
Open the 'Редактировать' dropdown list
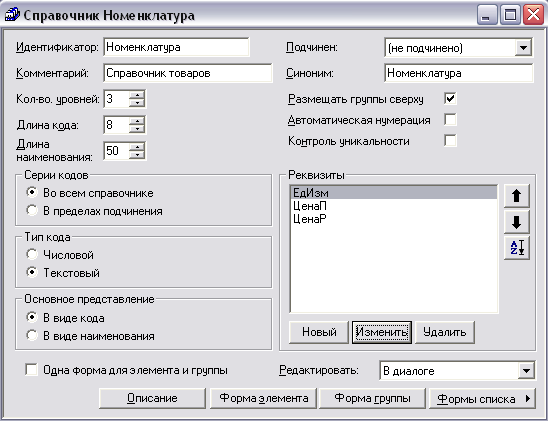point(526,370)
